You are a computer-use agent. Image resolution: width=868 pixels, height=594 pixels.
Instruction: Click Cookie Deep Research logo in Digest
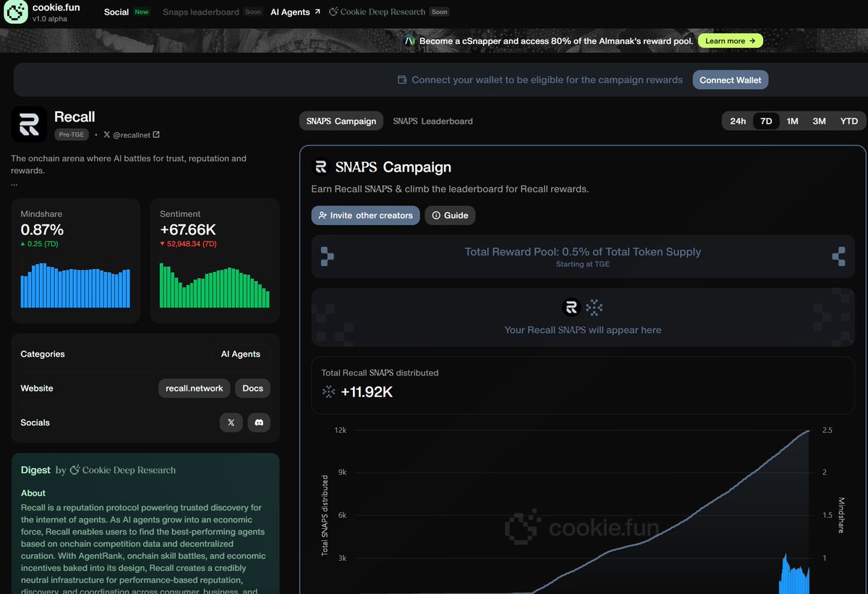(x=122, y=470)
